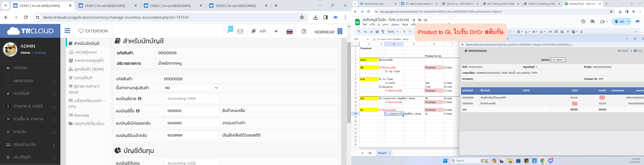644x165 pixels.
Task: Click the EXTENSION button in TRCloud header
Action: click(x=93, y=31)
